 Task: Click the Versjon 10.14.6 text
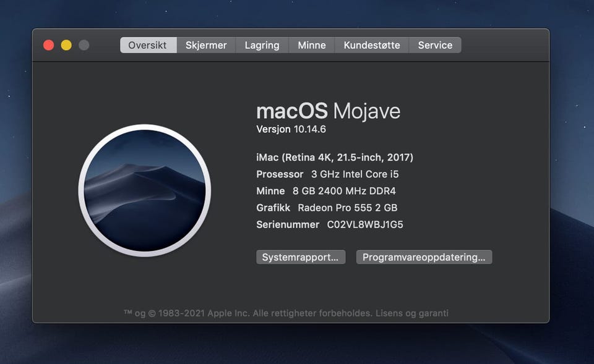pyautogui.click(x=291, y=129)
